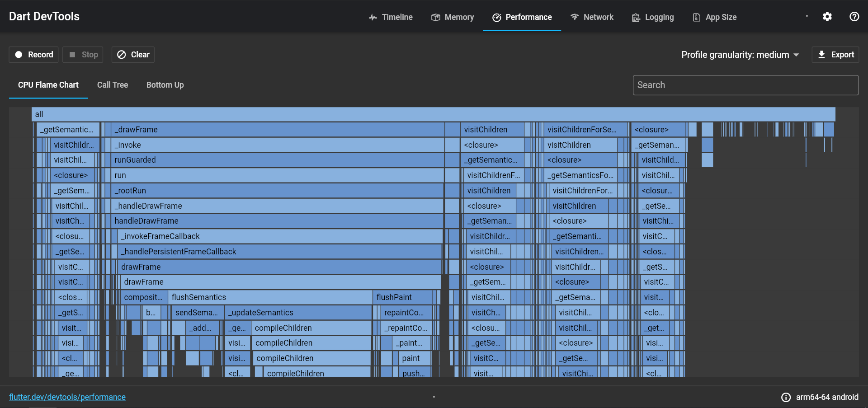
Task: Open DevTools settings gear
Action: pyautogui.click(x=827, y=16)
